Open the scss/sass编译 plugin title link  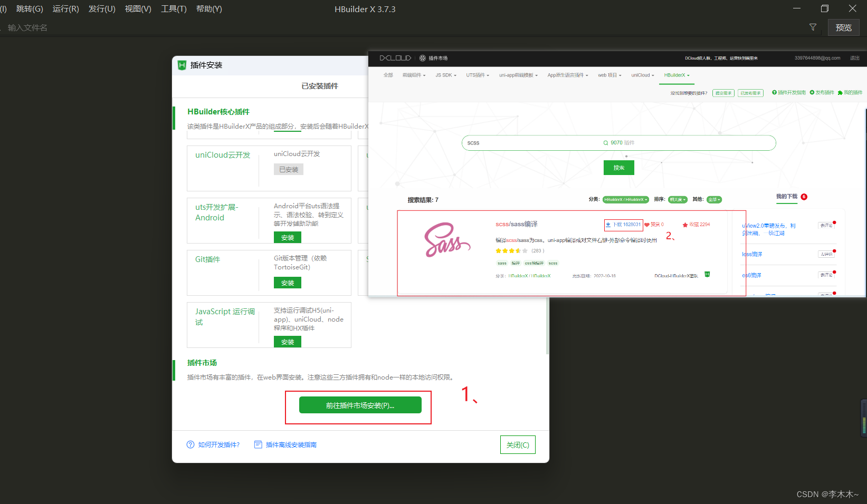[516, 224]
